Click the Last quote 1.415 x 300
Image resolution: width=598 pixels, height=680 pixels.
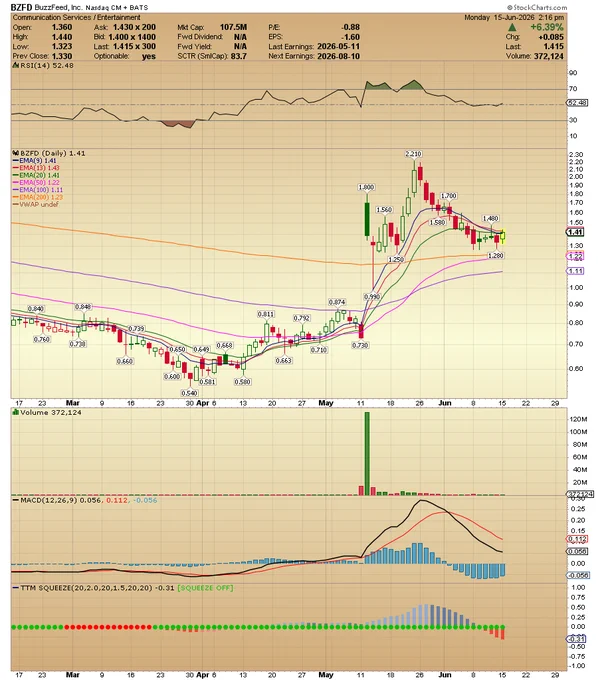[134, 46]
